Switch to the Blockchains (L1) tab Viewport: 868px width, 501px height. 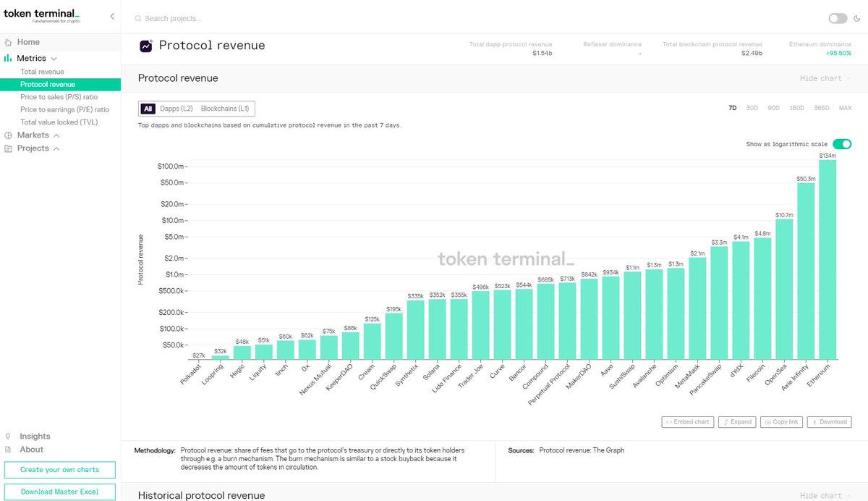pyautogui.click(x=225, y=109)
